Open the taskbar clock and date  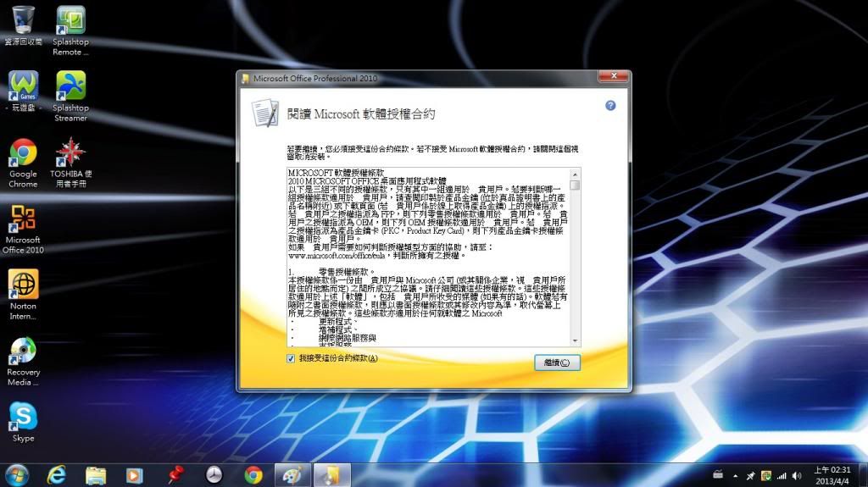click(832, 475)
